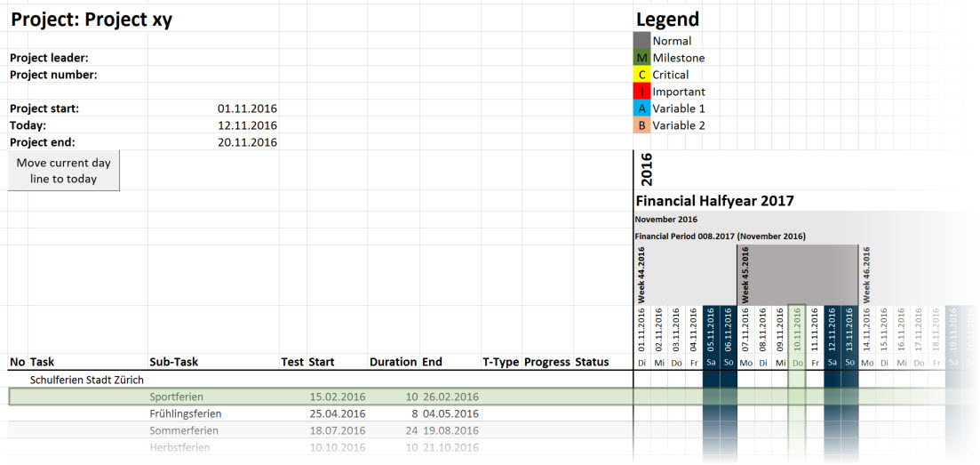The image size is (980, 465).
Task: Select the Frühlingsferien sub-task cell
Action: 186,413
